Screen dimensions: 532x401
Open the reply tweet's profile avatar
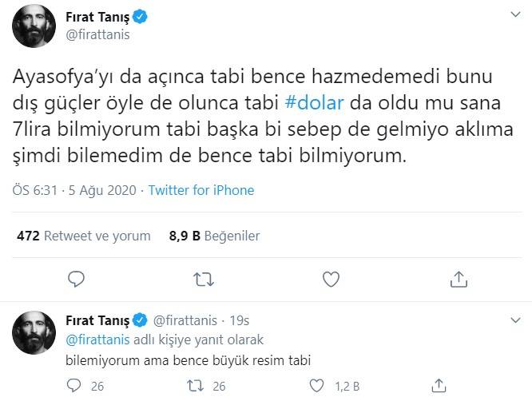click(x=34, y=336)
